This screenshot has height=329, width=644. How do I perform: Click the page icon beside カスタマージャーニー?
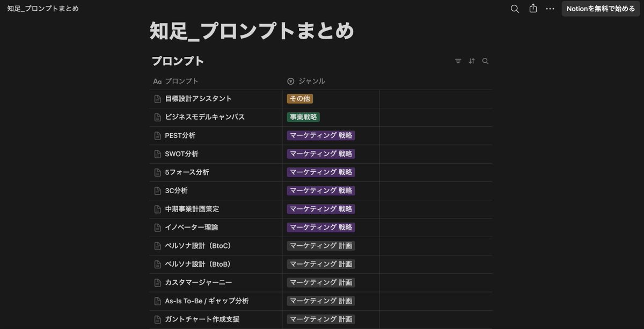tap(157, 282)
